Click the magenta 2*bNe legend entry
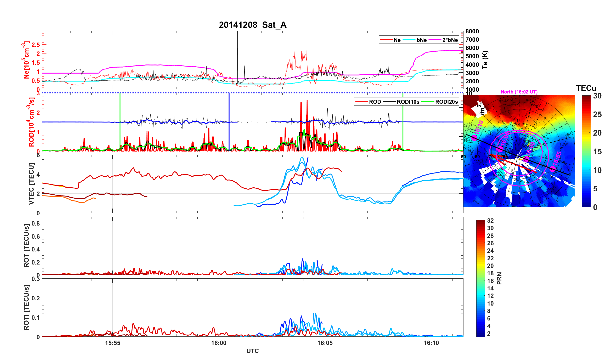 [435, 40]
